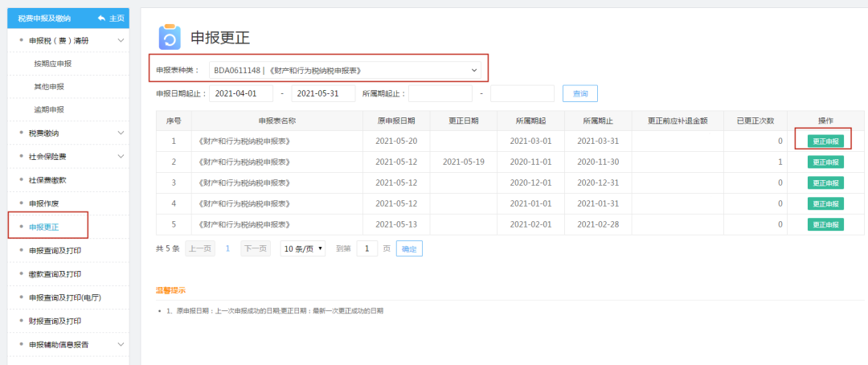The image size is (868, 365).
Task: Click period end cell 2020-12-31
Action: click(598, 182)
